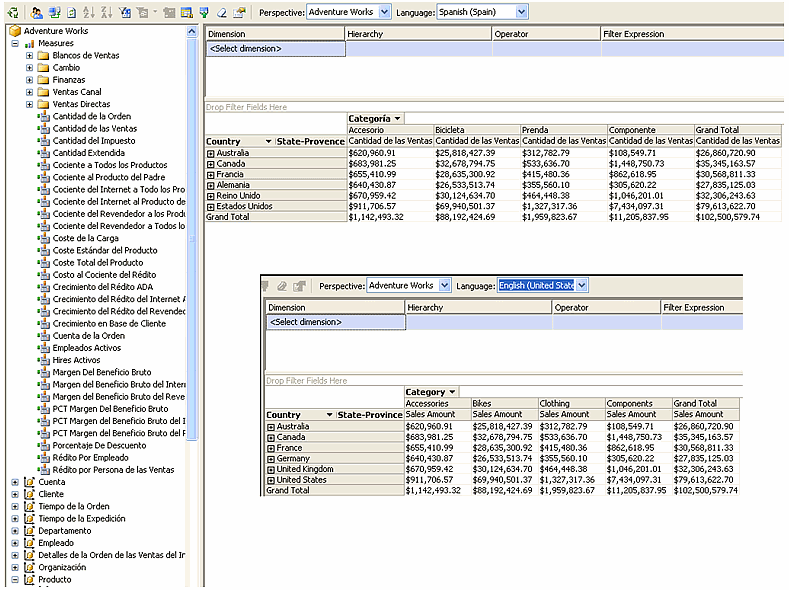Open the Categoría filter dropdown arrow

coord(398,119)
